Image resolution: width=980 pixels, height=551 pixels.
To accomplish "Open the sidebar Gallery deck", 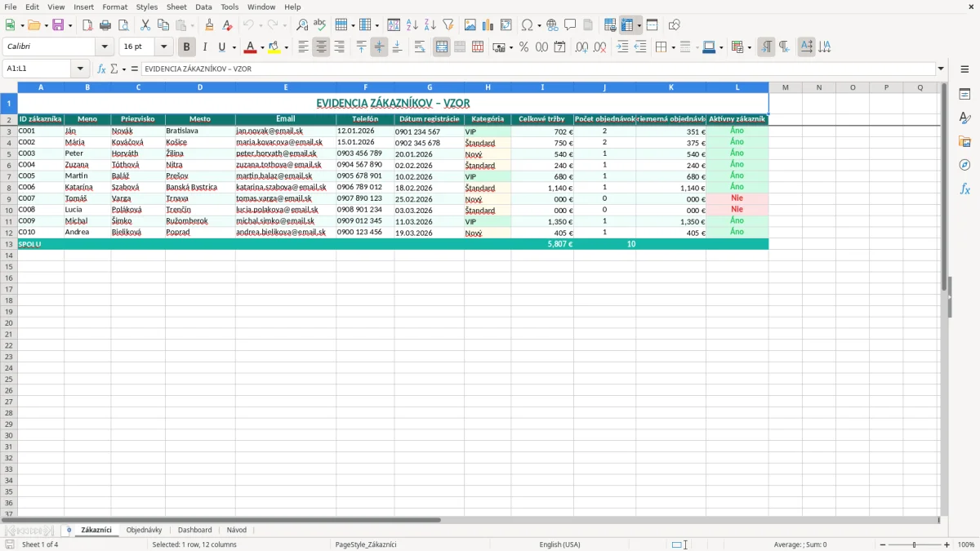I will (964, 141).
